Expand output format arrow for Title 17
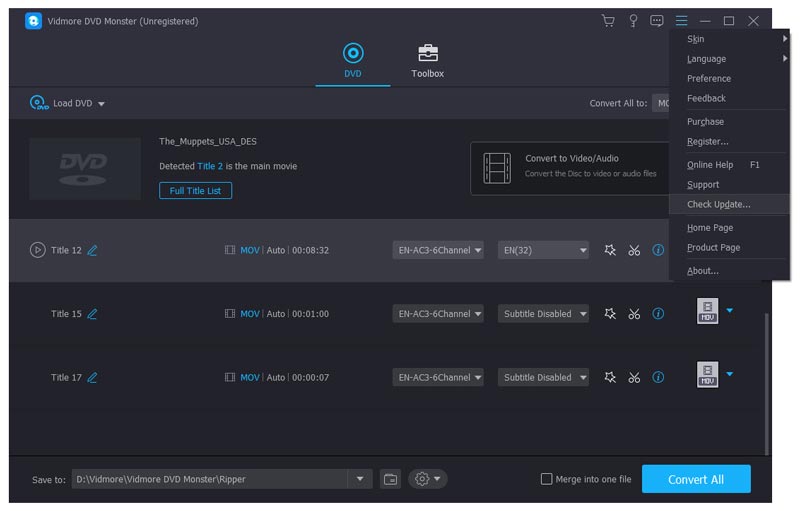 click(730, 374)
